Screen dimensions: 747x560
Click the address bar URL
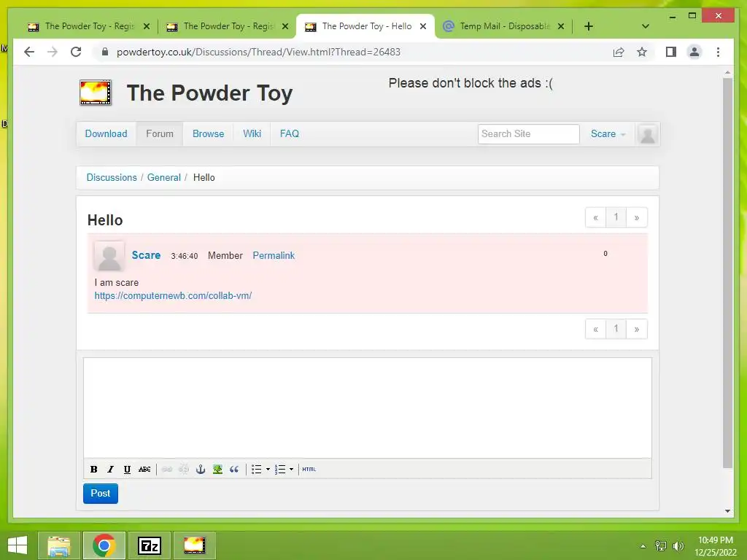click(258, 52)
